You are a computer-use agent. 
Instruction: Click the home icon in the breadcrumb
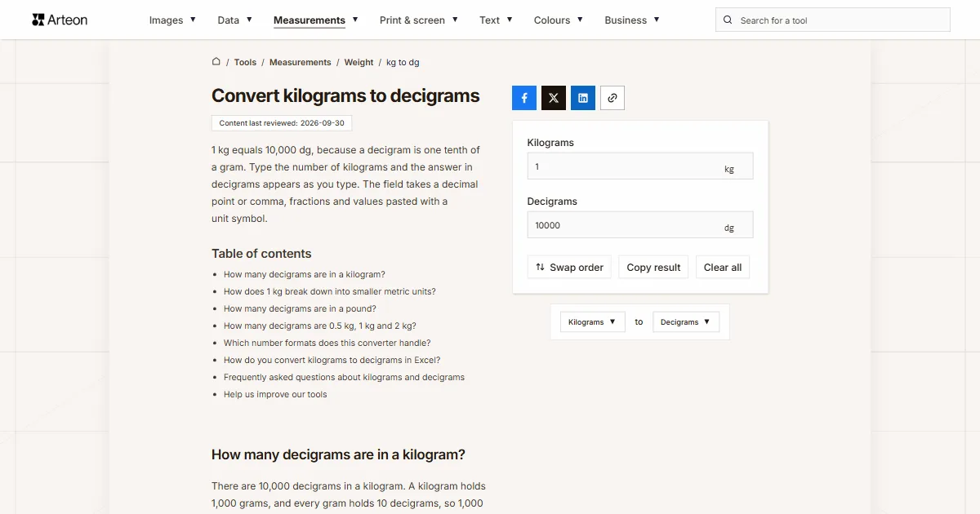click(x=216, y=61)
